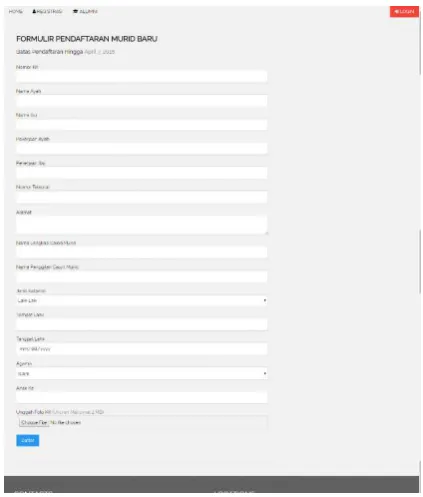The height and width of the screenshot is (497, 423).
Task: Focus the Nama Ayah text field
Action: pos(141,100)
